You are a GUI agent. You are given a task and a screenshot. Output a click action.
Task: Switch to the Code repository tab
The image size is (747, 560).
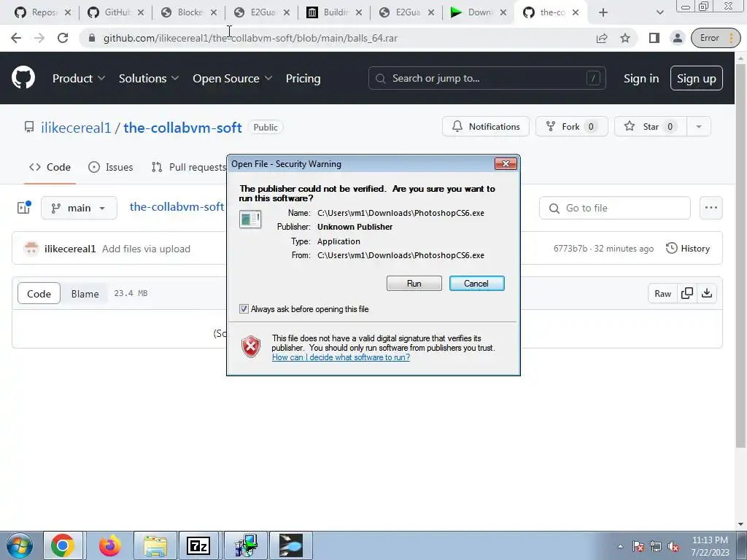[x=50, y=167]
